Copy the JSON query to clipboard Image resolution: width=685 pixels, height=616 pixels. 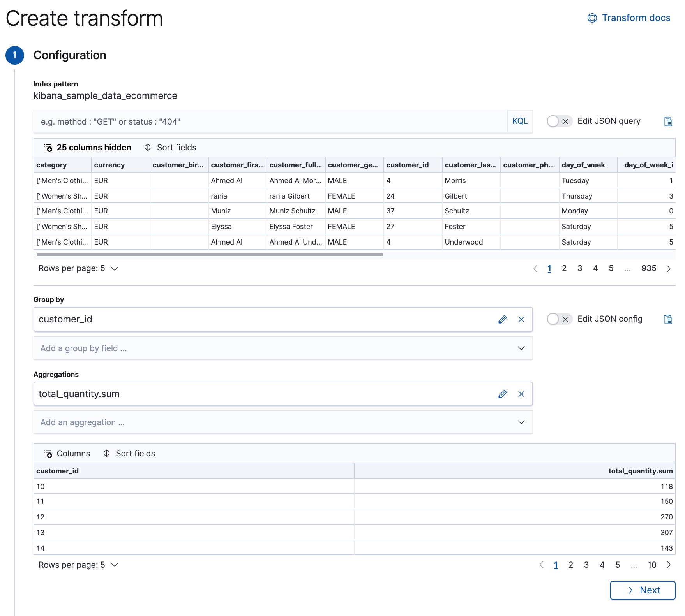click(669, 121)
